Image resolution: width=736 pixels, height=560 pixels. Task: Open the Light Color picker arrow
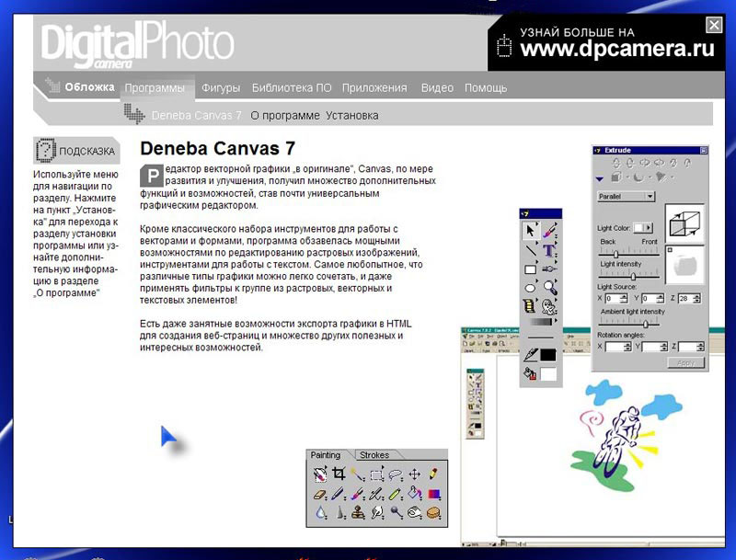click(x=649, y=228)
